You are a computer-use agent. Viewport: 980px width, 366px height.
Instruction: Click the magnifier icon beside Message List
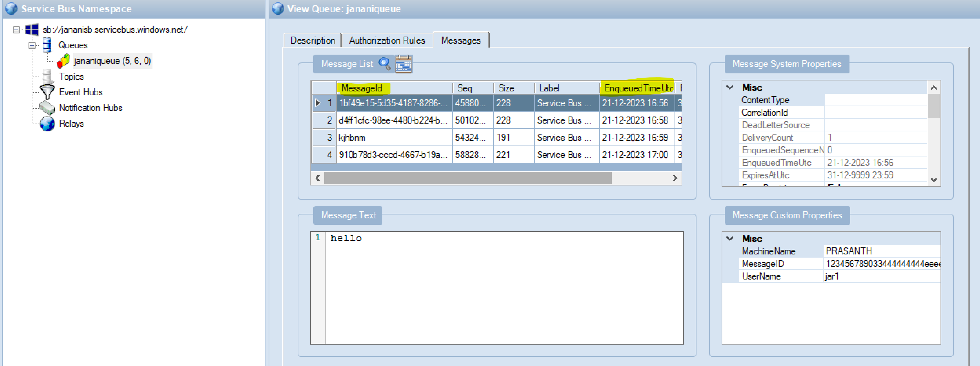(385, 63)
